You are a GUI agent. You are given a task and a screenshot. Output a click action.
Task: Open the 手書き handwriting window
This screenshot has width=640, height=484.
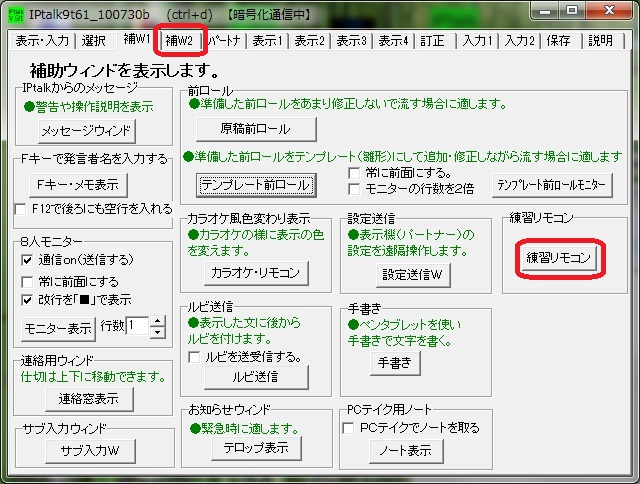coord(394,364)
